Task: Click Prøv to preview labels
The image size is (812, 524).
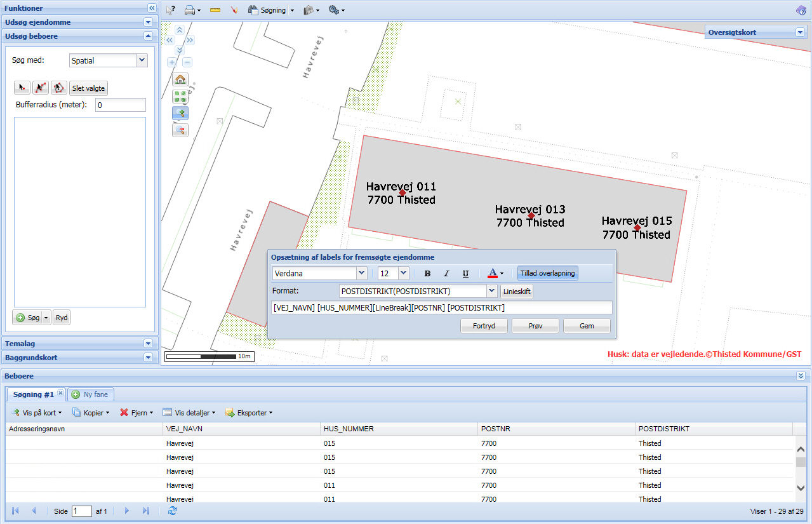Action: [535, 326]
